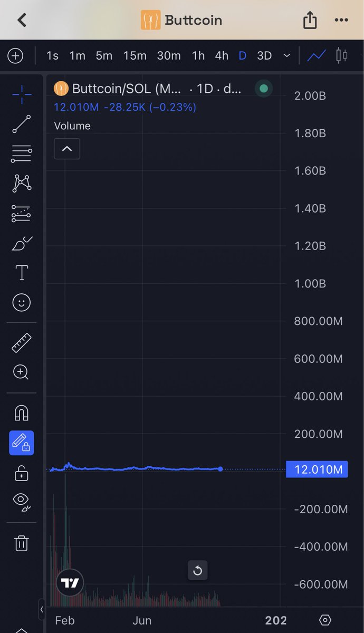This screenshot has width=364, height=633.
Task: Click the 12.010M current price tag
Action: 317,469
